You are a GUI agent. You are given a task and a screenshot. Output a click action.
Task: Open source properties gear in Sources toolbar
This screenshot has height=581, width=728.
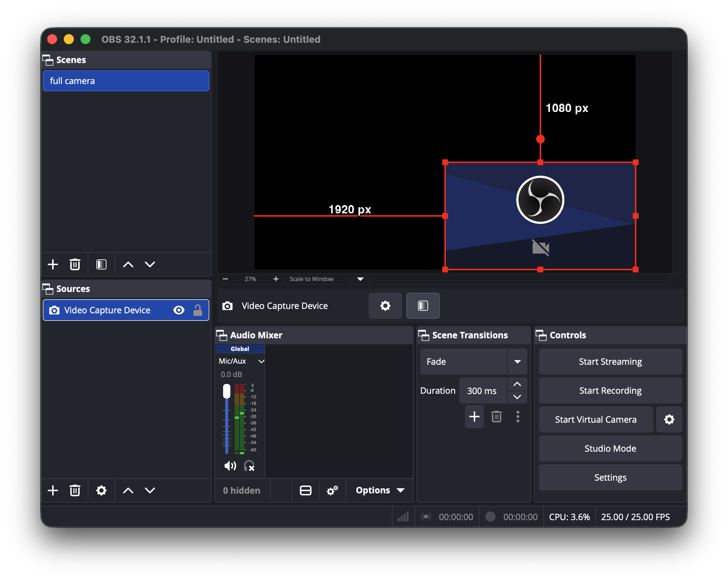101,490
